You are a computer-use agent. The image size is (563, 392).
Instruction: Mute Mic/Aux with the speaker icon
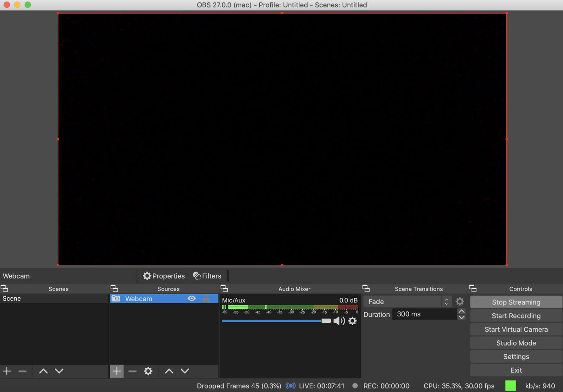(x=339, y=321)
